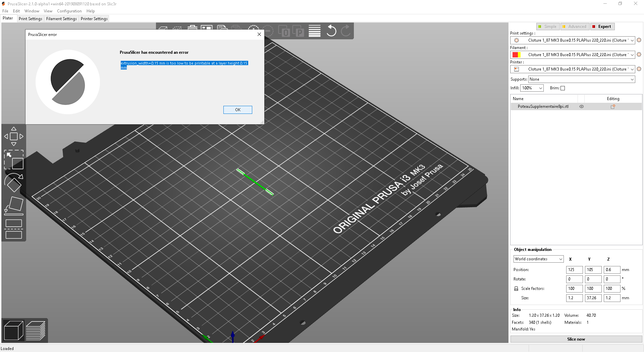Click the Position Z input field
Screen dimensions: 644x352
click(x=612, y=270)
